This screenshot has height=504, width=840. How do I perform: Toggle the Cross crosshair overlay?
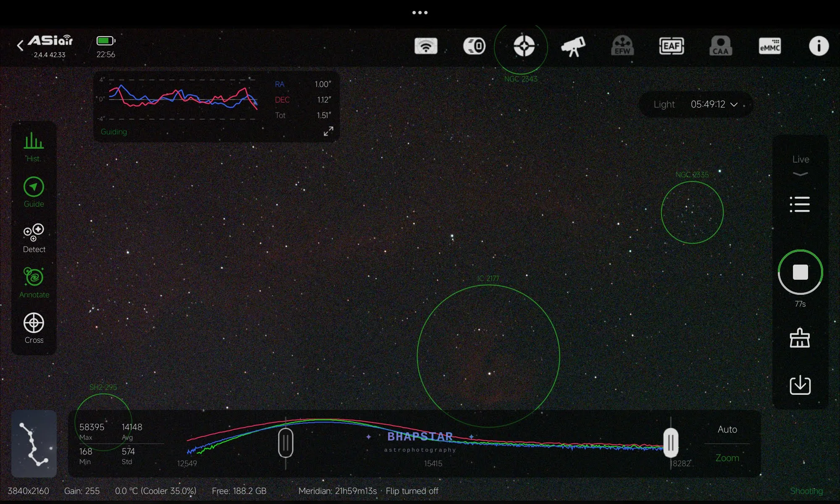(x=34, y=328)
